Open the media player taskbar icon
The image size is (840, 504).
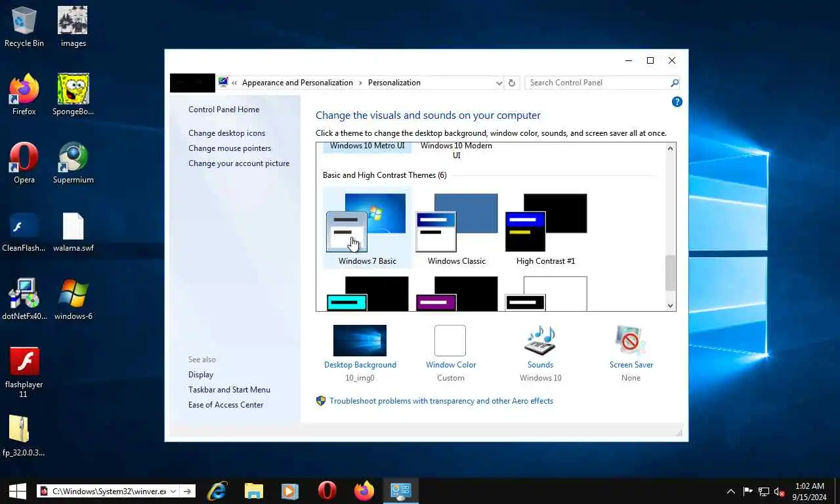pos(290,491)
